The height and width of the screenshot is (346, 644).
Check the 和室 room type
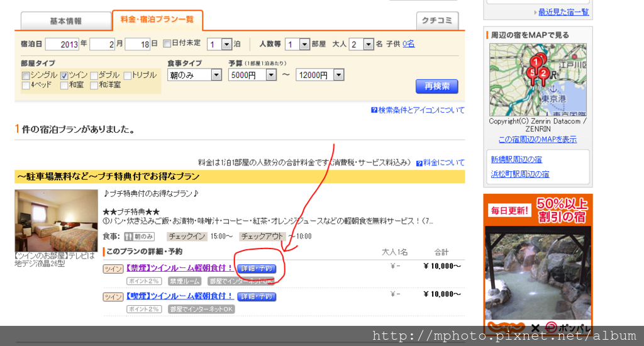click(x=64, y=86)
